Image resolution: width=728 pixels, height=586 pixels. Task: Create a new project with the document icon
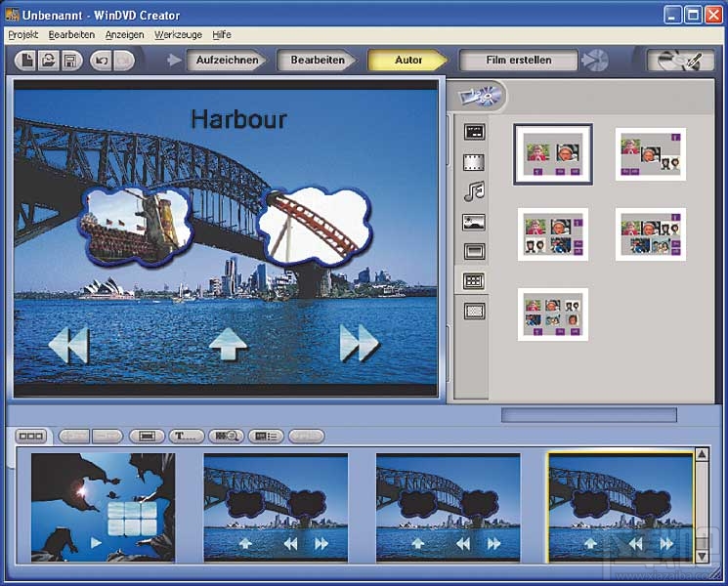click(26, 61)
